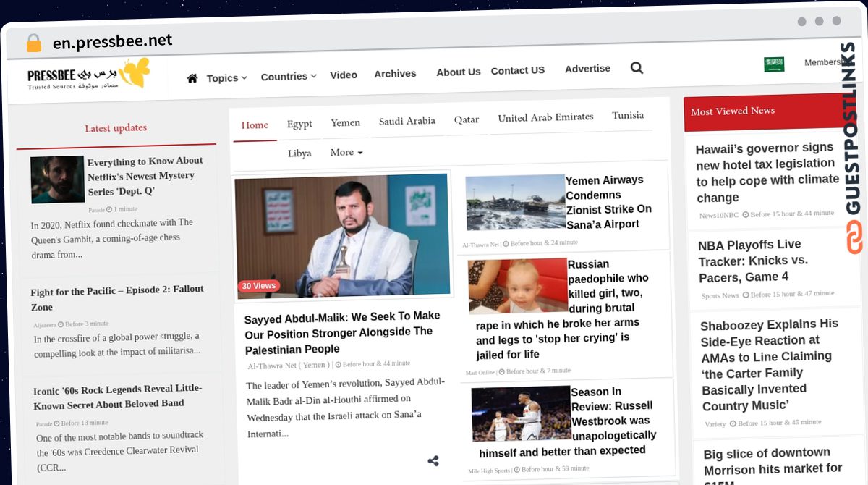Share the Sayyed Abdul-Malik article
Viewport: 868px width, 485px height.
click(x=433, y=461)
